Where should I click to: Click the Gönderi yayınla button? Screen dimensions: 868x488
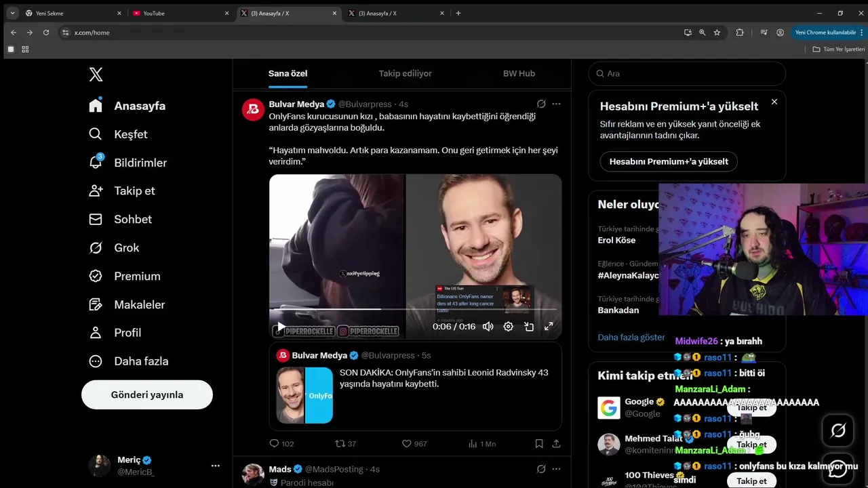pyautogui.click(x=147, y=394)
